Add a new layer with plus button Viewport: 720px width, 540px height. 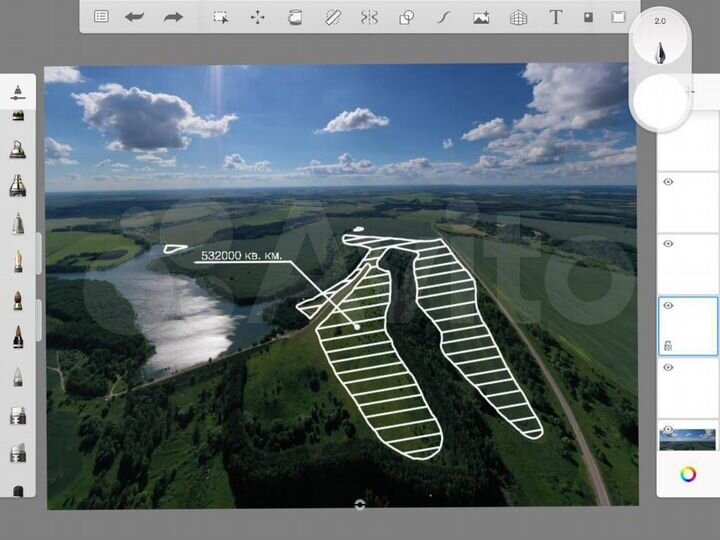[690, 91]
